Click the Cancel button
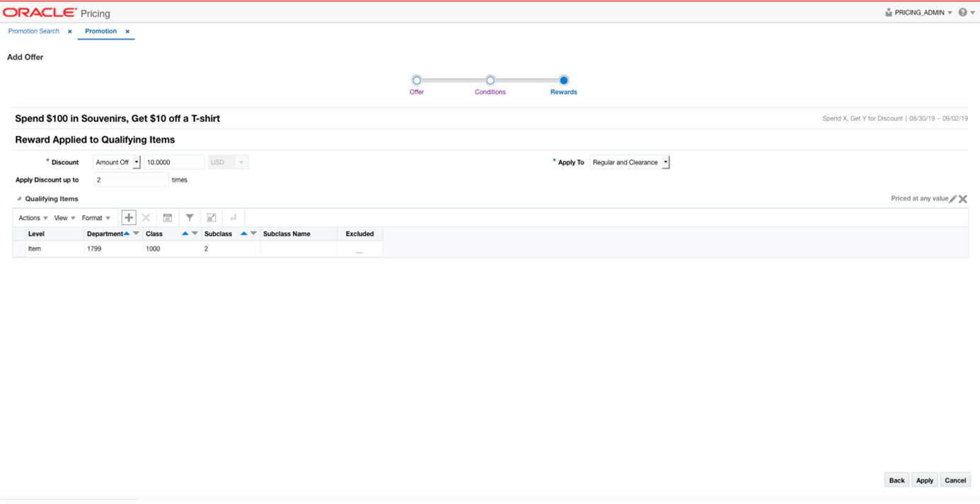The image size is (980, 504). (x=955, y=480)
